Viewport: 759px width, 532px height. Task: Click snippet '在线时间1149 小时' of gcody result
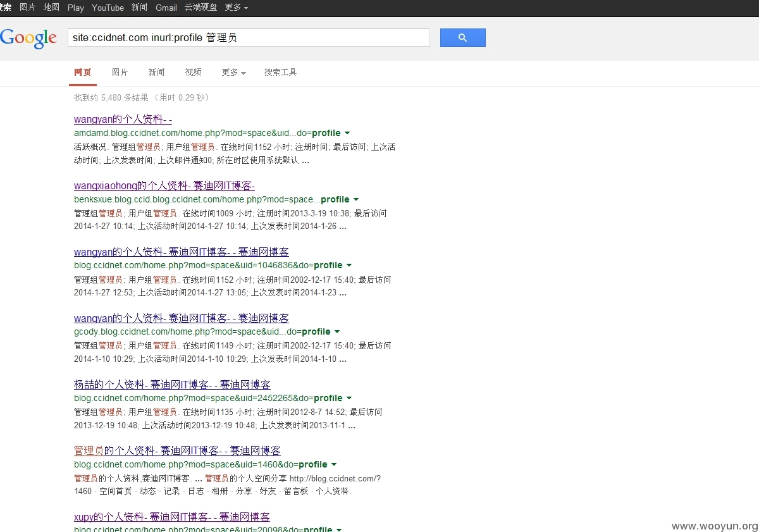coord(218,346)
